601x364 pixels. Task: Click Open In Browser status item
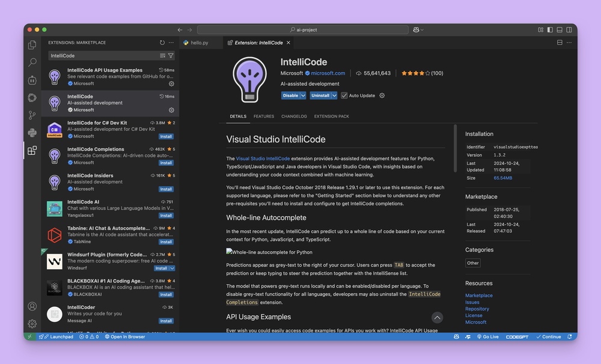(125, 337)
